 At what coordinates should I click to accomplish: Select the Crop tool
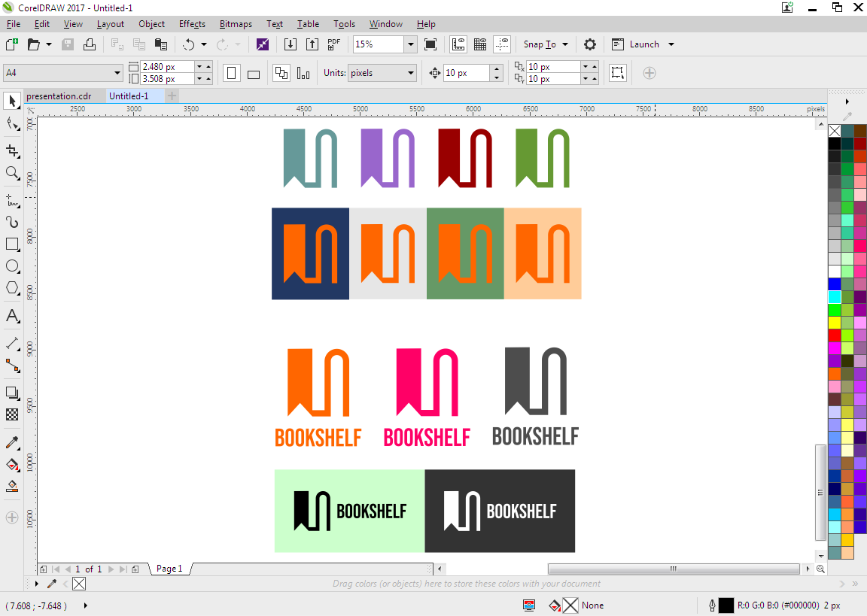click(12, 151)
